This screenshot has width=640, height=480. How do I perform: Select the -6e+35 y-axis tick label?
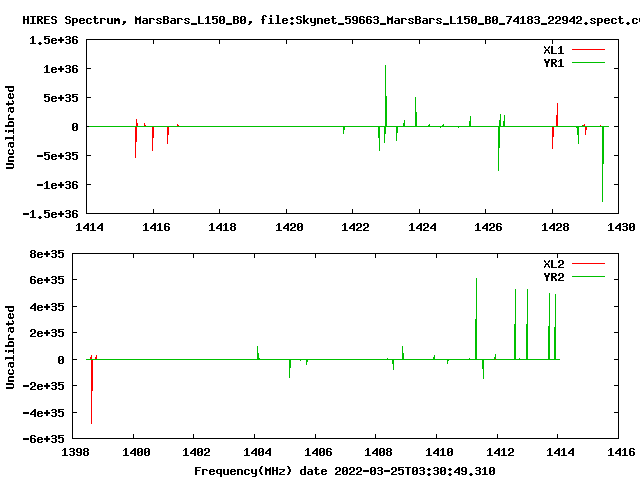click(43, 439)
